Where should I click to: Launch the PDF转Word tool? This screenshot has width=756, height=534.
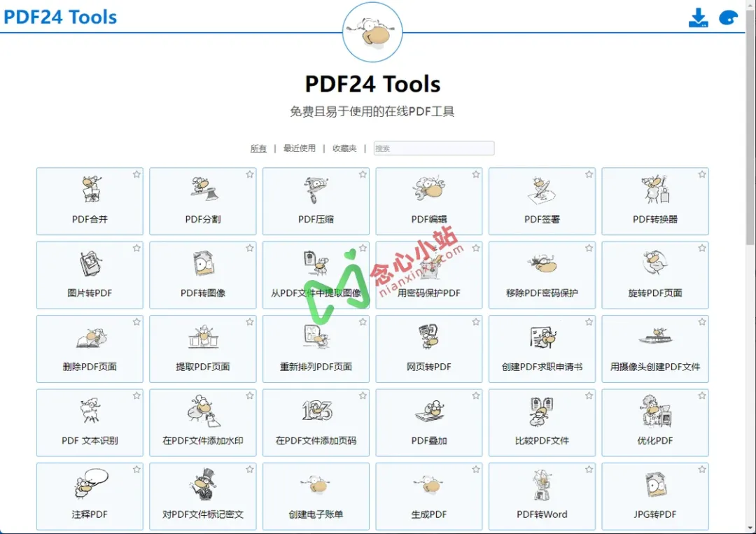tap(542, 496)
